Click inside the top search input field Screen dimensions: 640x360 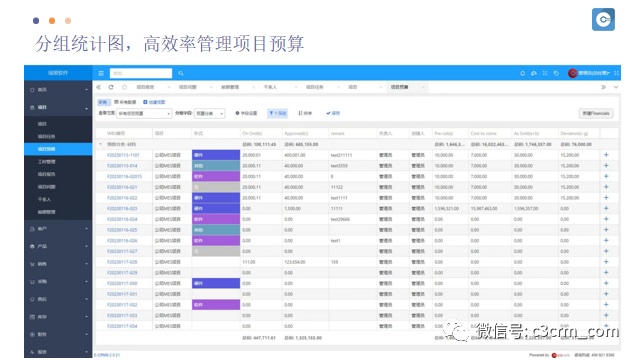(x=141, y=73)
